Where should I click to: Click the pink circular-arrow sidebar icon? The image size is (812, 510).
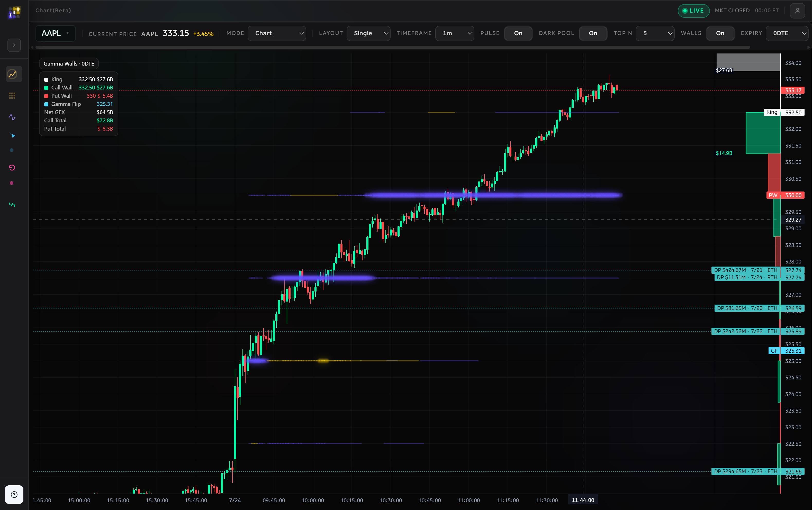(12, 168)
